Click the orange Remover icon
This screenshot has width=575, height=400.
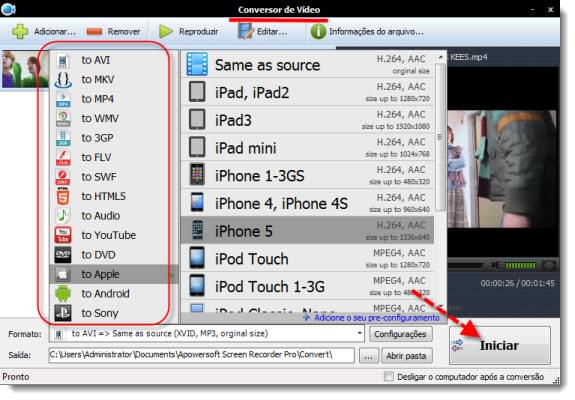pos(95,32)
